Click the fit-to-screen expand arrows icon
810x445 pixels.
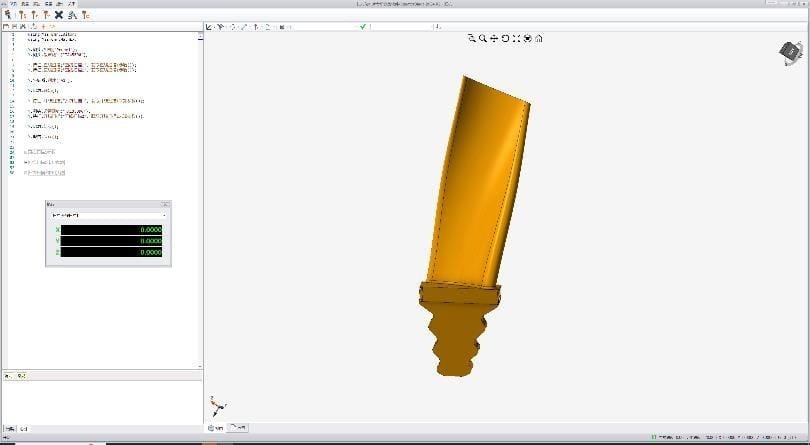(516, 38)
